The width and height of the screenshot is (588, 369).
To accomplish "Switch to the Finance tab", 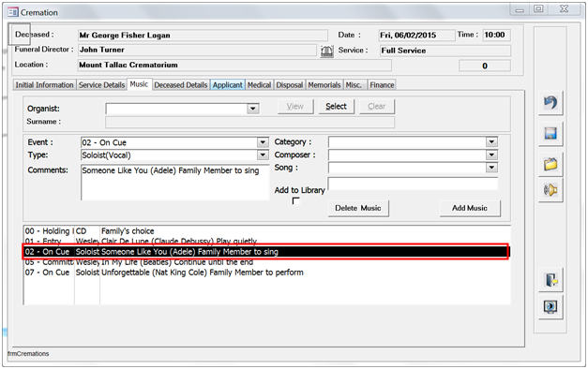I will [x=382, y=85].
